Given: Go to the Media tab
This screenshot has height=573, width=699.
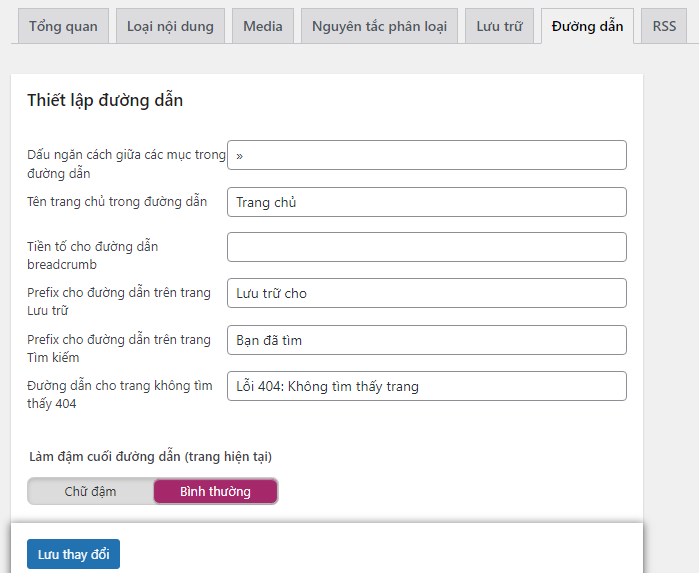Looking at the screenshot, I should (x=263, y=26).
